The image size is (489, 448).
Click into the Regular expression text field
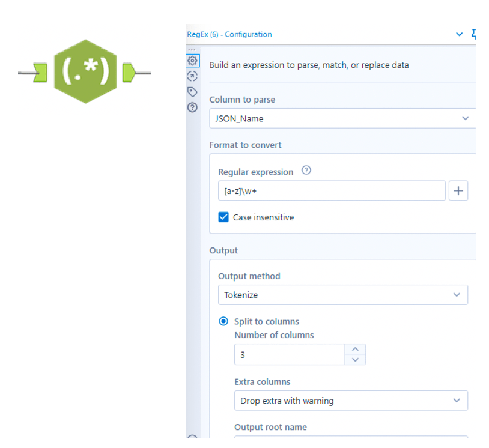(x=330, y=191)
